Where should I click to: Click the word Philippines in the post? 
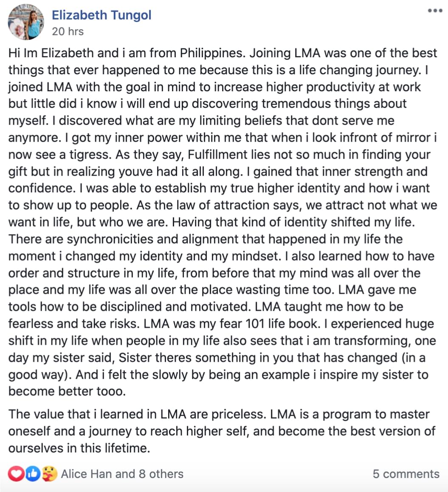pos(212,53)
